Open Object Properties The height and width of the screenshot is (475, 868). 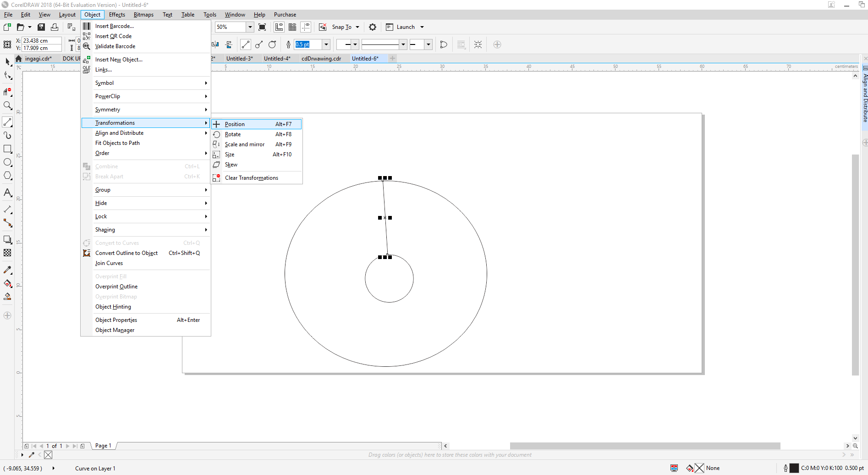coord(146,320)
